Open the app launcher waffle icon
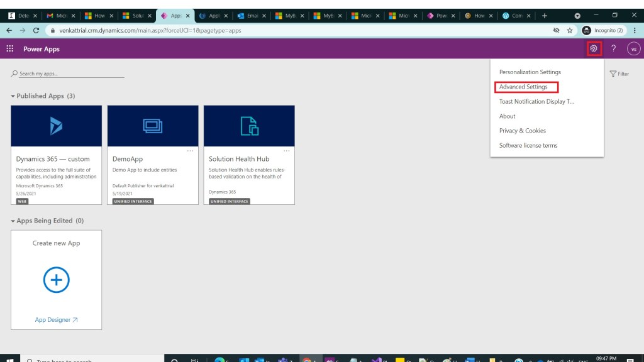The image size is (644, 362). point(9,48)
